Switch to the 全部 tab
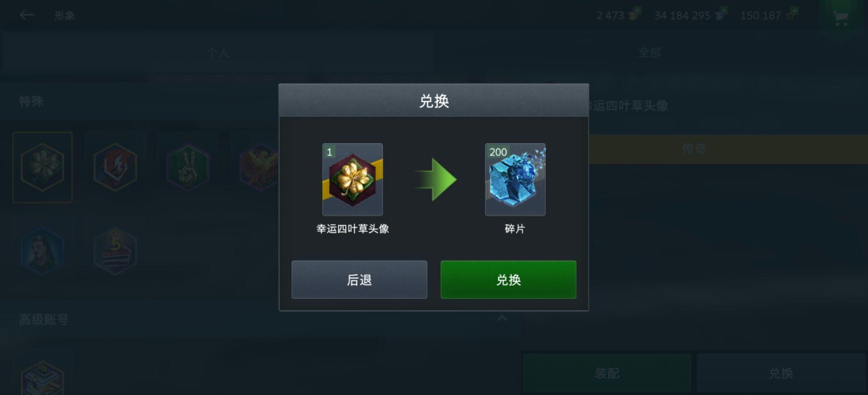868x395 pixels. [x=650, y=53]
